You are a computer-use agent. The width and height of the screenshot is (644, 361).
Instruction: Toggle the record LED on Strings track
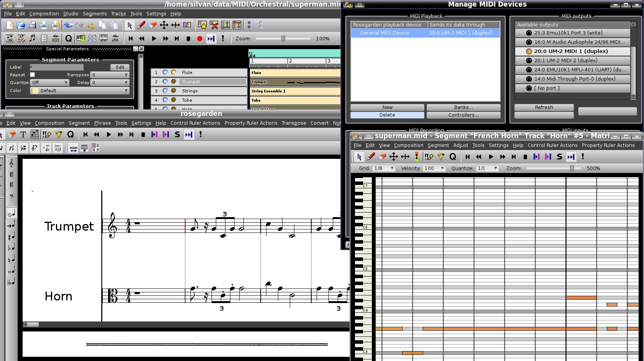click(174, 91)
